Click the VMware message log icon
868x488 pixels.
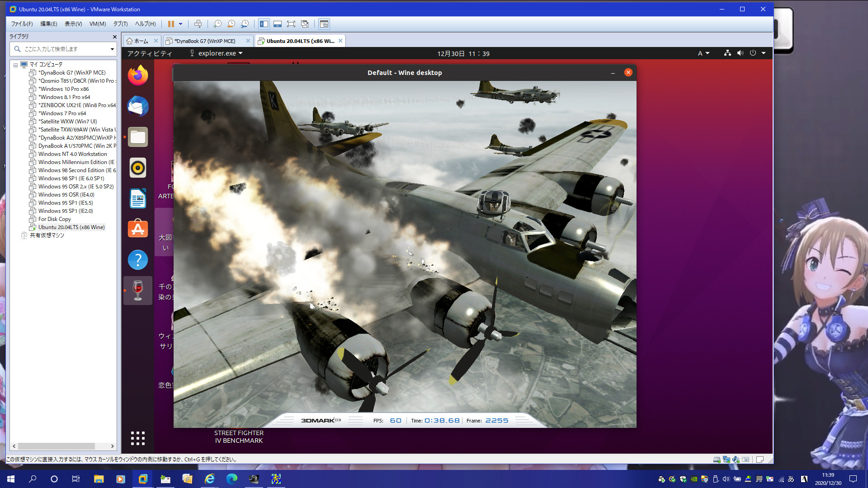(x=760, y=460)
